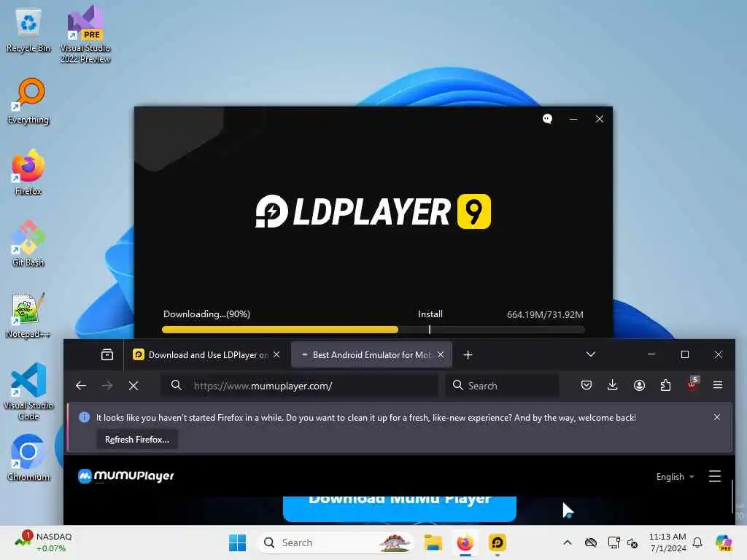
Task: Open the Firefox Extensions puzzle icon
Action: [x=665, y=385]
